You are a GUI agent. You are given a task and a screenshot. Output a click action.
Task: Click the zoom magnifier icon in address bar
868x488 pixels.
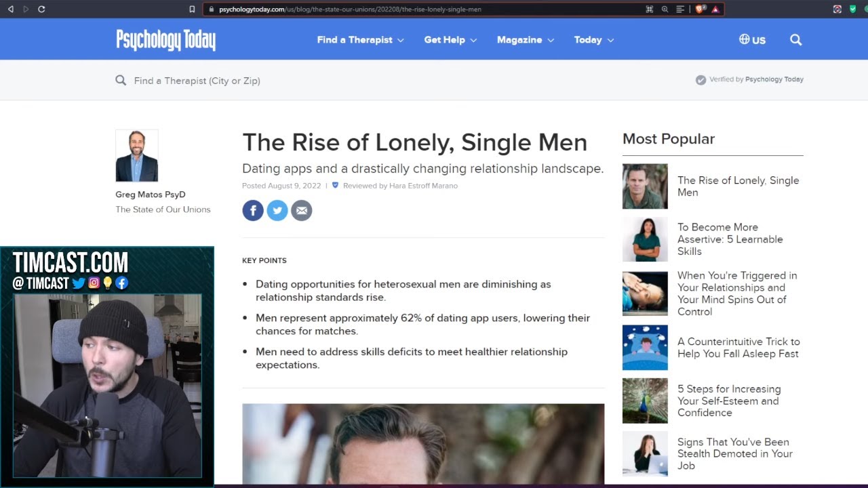[x=665, y=9]
